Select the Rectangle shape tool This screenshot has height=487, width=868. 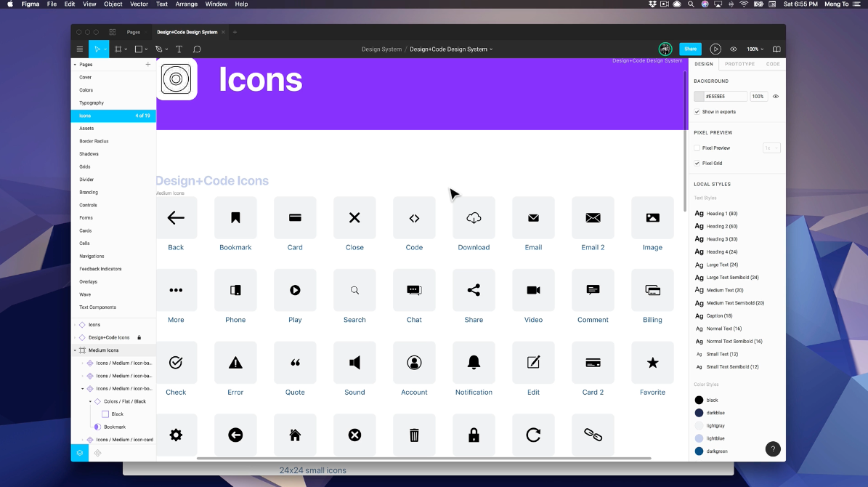coord(139,49)
